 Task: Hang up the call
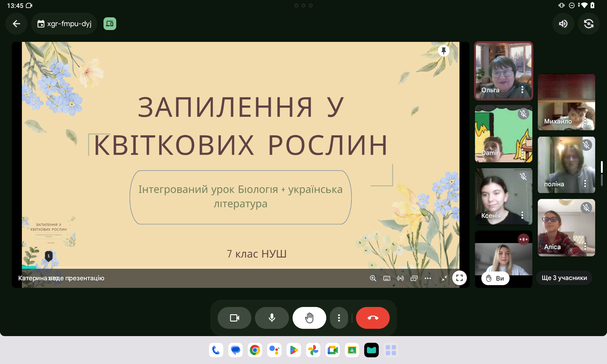[x=373, y=318]
